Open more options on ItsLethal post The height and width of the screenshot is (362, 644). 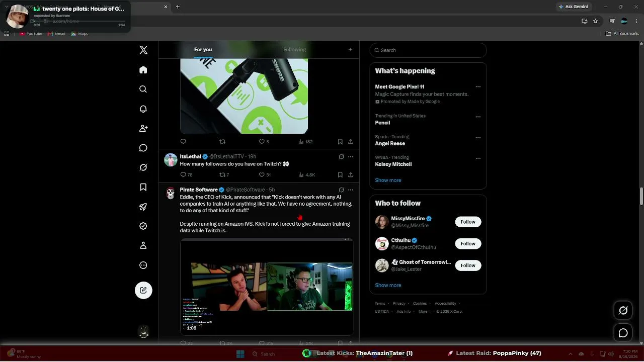(x=351, y=157)
